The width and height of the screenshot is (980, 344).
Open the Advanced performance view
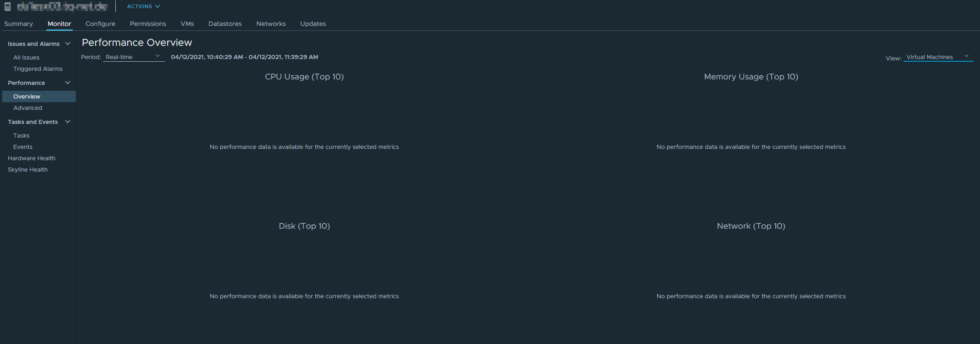pyautogui.click(x=28, y=108)
